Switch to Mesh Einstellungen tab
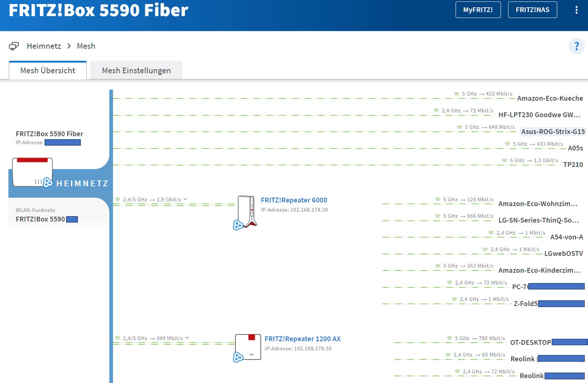Viewport: 588px width, 383px height. point(136,70)
